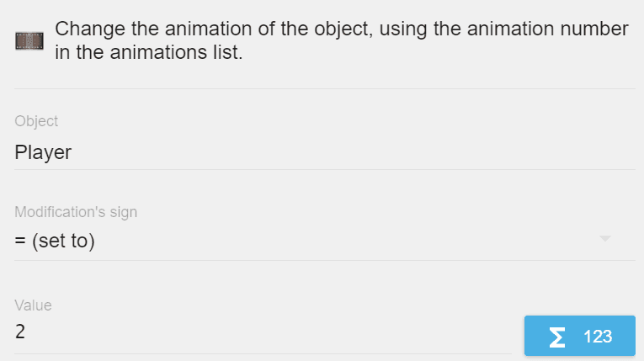
Task: Click the small gray triangle beside set to
Action: [x=604, y=239]
